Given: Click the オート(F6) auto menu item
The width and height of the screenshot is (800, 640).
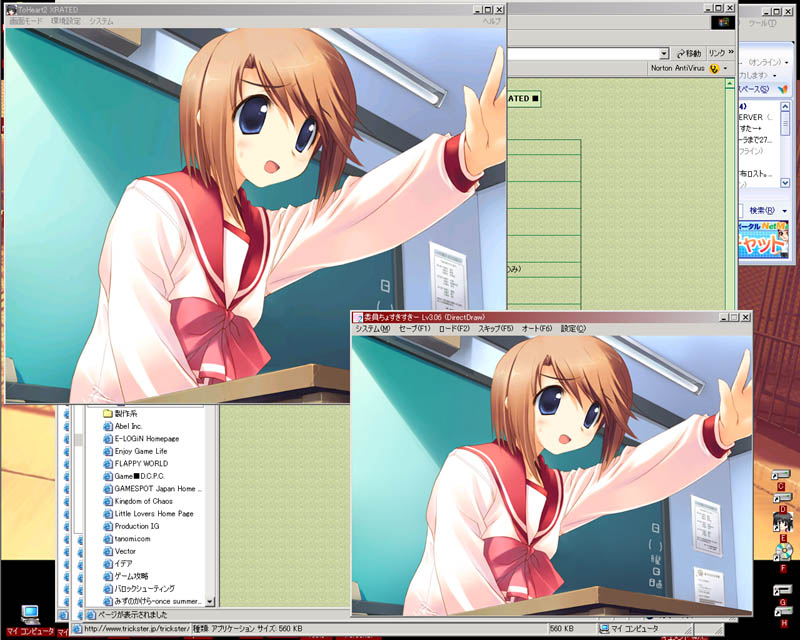Looking at the screenshot, I should coord(537,329).
